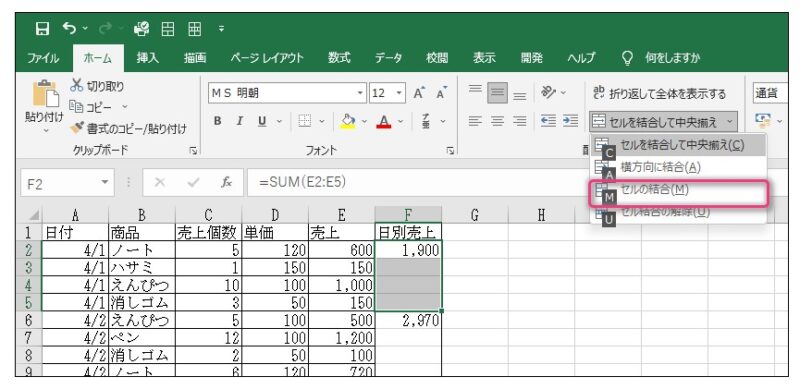Increase font size with large A icon

click(x=419, y=93)
